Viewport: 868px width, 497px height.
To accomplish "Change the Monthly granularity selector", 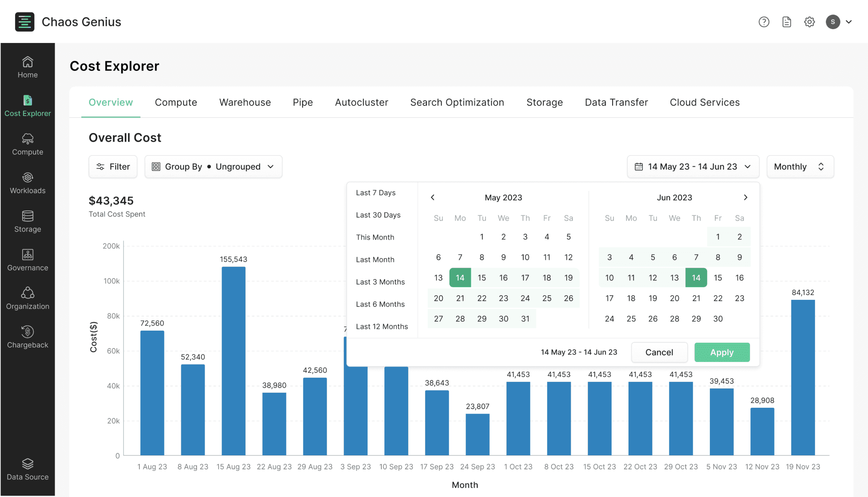I will tap(800, 167).
